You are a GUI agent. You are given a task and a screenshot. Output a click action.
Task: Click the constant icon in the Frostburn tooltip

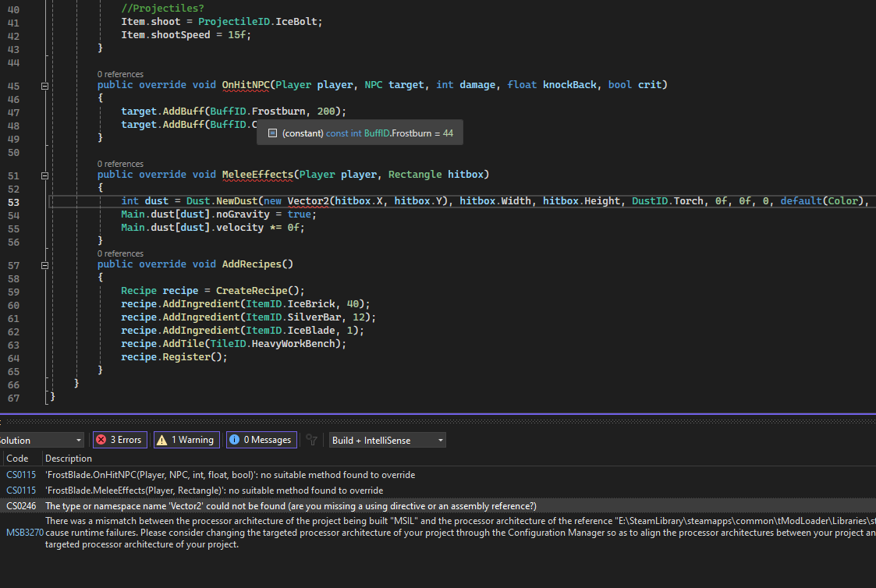point(272,133)
